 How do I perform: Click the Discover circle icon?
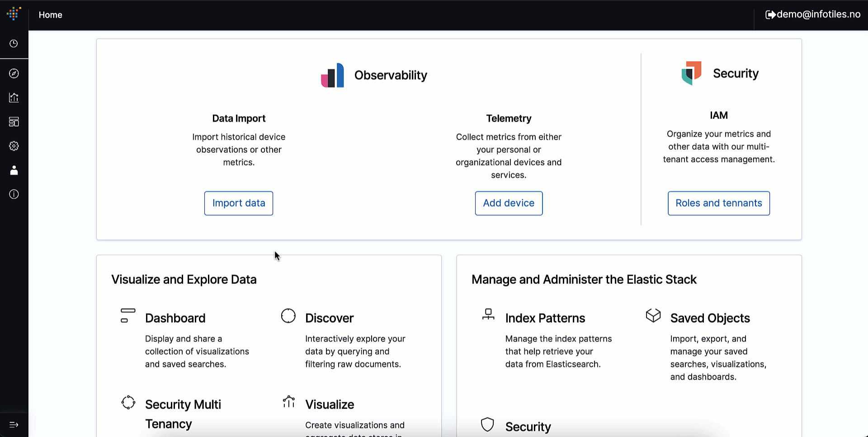(x=288, y=315)
